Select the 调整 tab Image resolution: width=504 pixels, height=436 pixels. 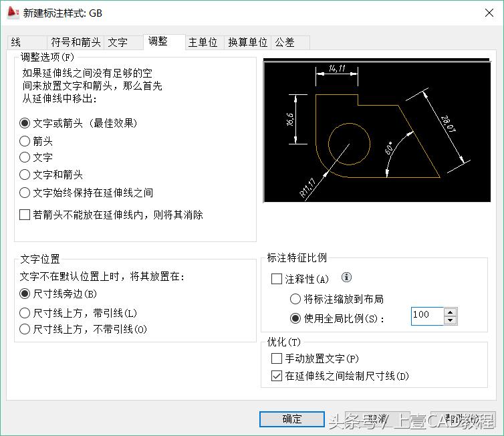(164, 42)
